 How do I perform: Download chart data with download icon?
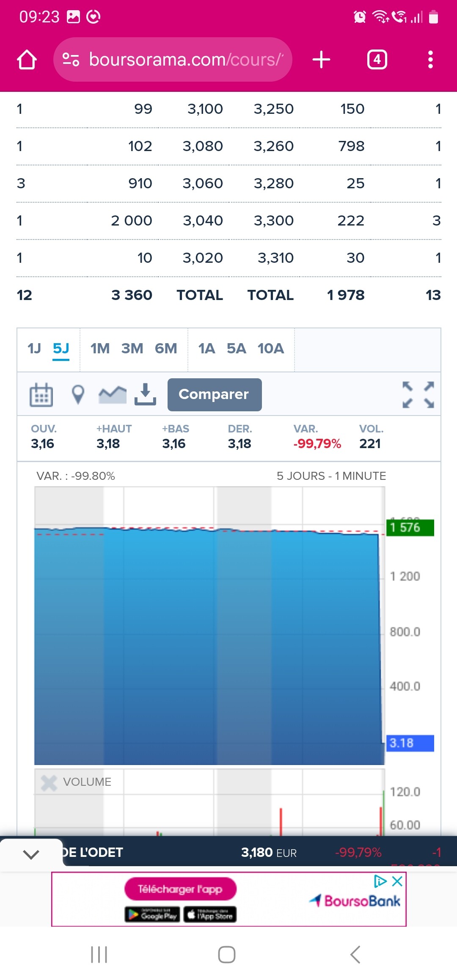tap(145, 394)
